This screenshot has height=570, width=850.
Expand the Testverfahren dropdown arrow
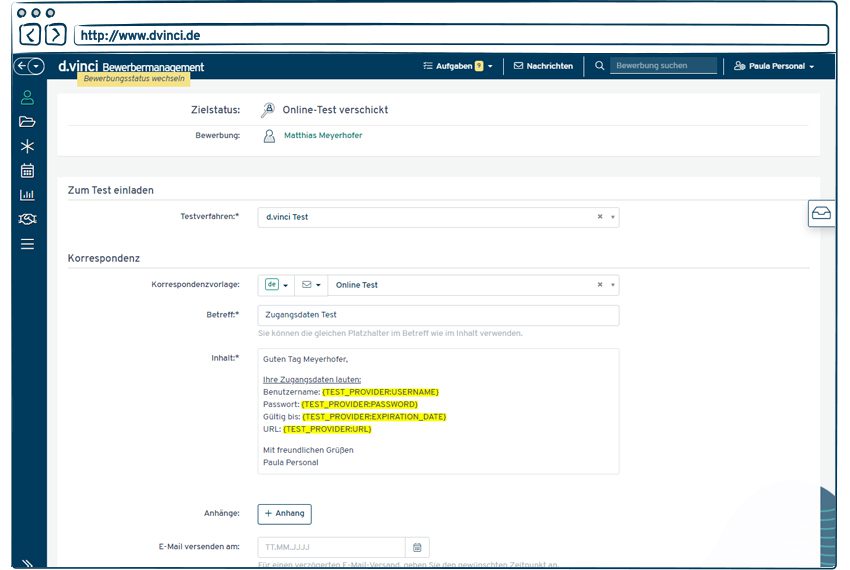click(613, 217)
